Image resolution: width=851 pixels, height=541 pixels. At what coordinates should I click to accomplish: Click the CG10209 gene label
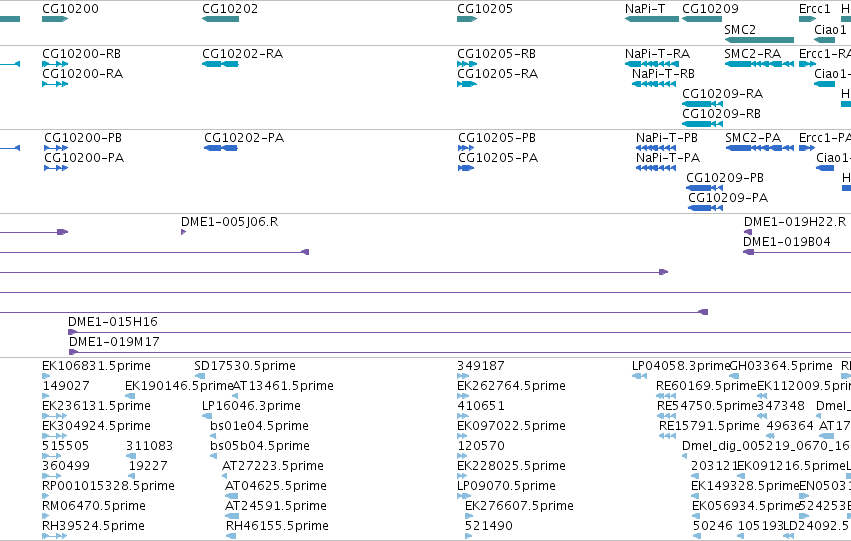710,9
